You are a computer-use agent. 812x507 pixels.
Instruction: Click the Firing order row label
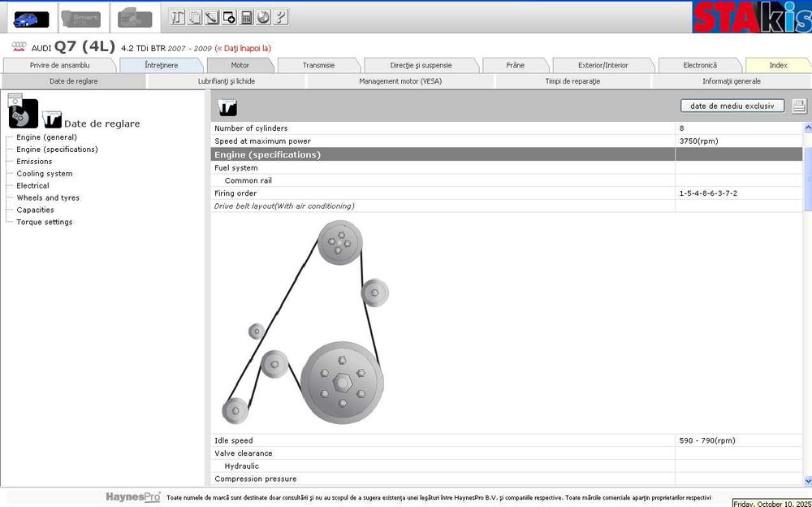tap(235, 193)
